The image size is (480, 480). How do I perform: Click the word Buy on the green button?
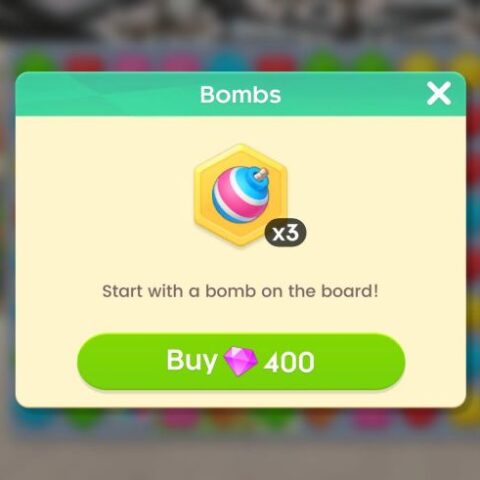point(192,361)
